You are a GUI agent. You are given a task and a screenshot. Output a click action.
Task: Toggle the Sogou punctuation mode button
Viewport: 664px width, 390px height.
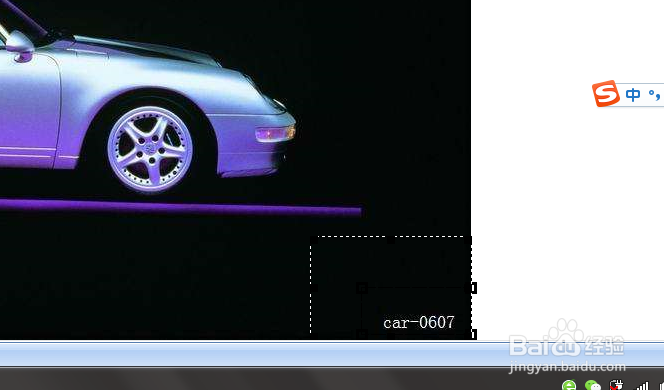click(x=655, y=95)
